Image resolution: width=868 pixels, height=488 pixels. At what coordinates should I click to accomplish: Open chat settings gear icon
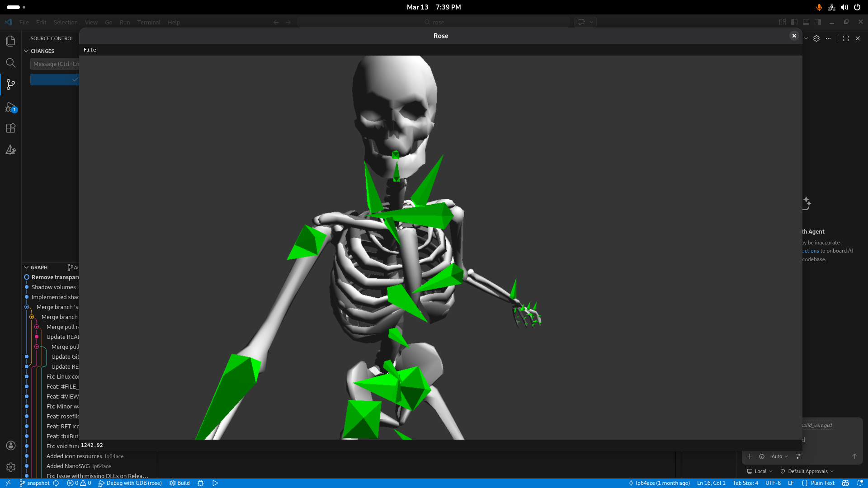(816, 38)
